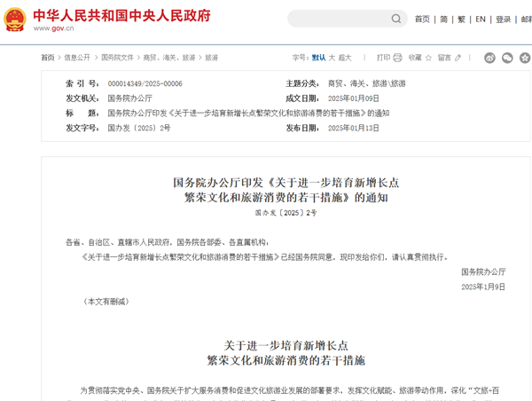The image size is (532, 401).
Task: Go to 首页 in the top navigation
Action: pyautogui.click(x=422, y=20)
